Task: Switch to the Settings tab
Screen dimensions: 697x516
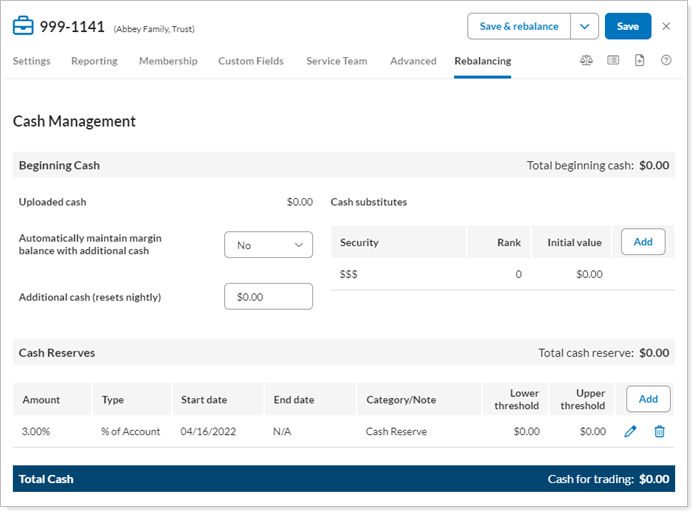Action: click(32, 61)
